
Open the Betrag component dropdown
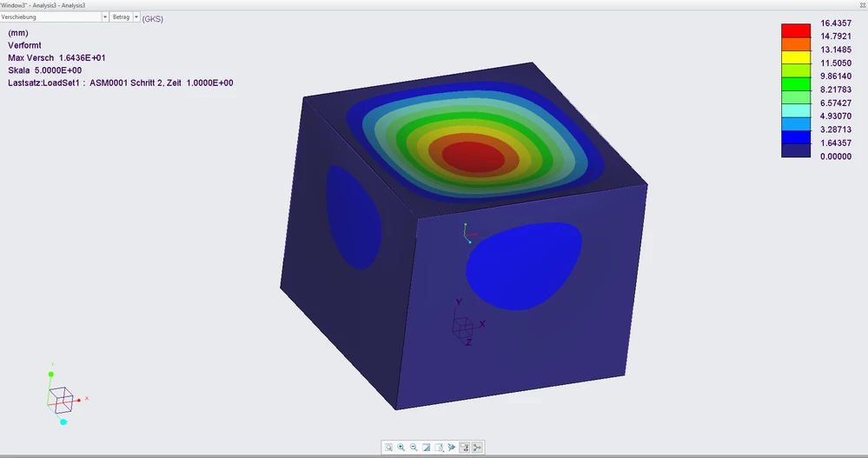124,17
